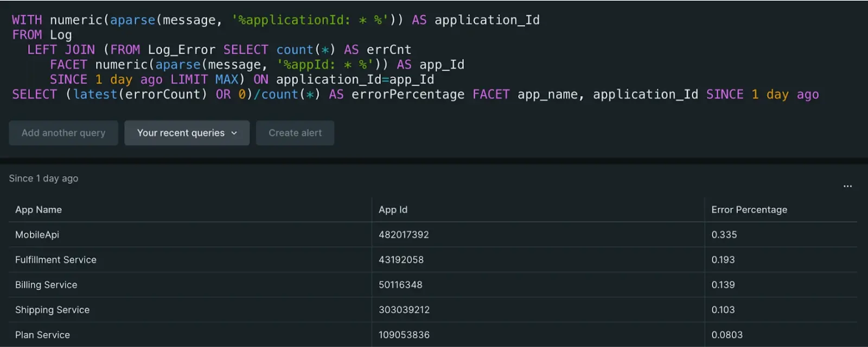Sort table by Error Percentage column header

coord(749,210)
